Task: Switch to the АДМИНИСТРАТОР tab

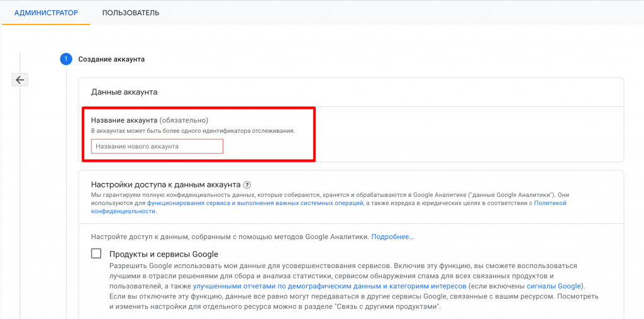Action: click(x=46, y=13)
